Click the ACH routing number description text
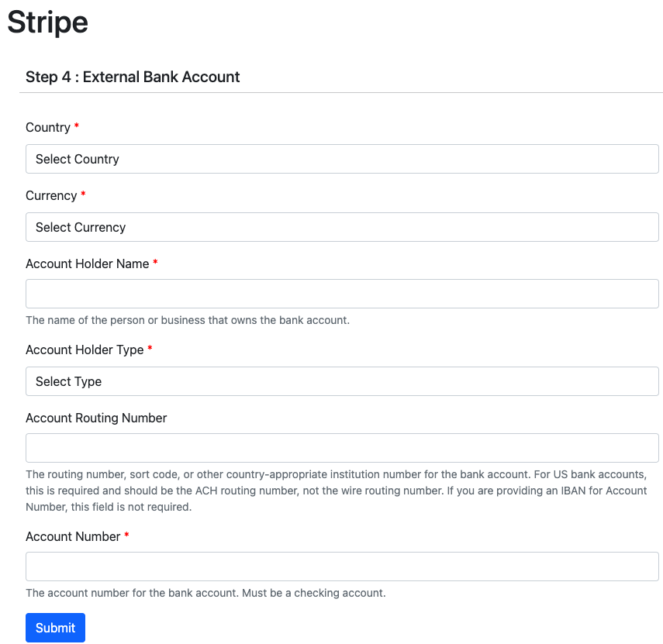 337,491
